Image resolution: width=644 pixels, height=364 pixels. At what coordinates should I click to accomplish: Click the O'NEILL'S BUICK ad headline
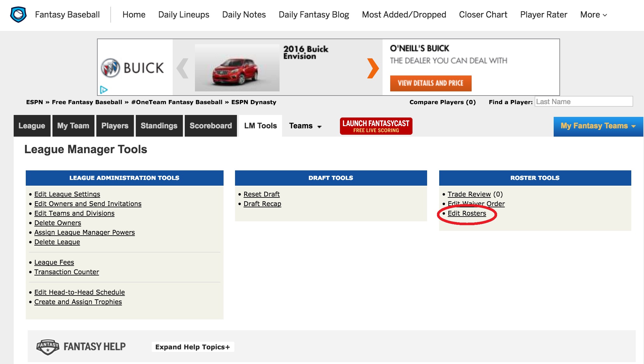point(419,48)
